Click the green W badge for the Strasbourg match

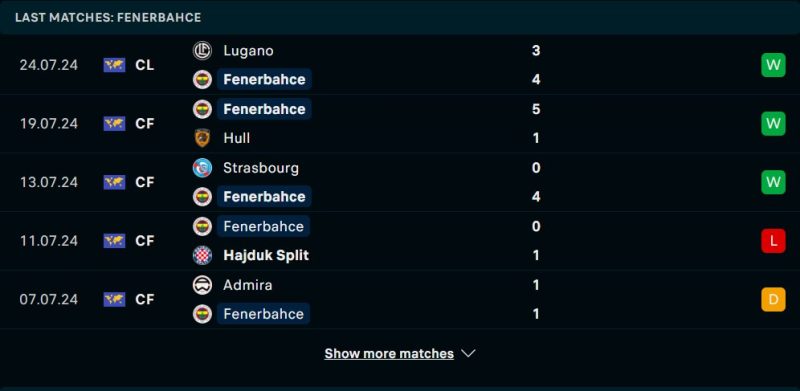(x=773, y=182)
